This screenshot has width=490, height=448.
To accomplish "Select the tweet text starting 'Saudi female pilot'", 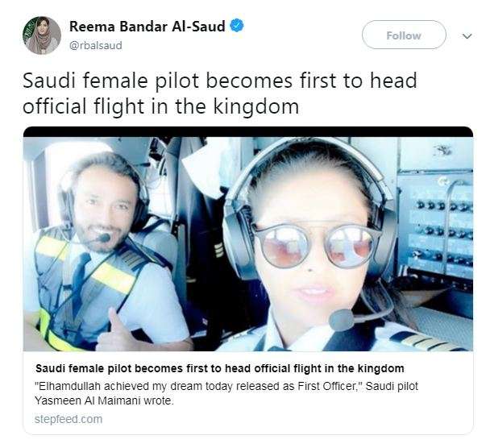I will tap(220, 93).
